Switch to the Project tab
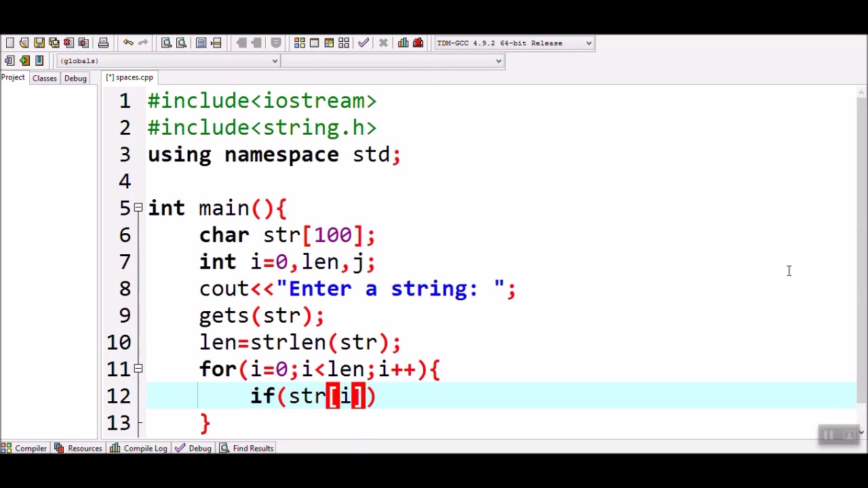The height and width of the screenshot is (488, 868). pos(13,77)
